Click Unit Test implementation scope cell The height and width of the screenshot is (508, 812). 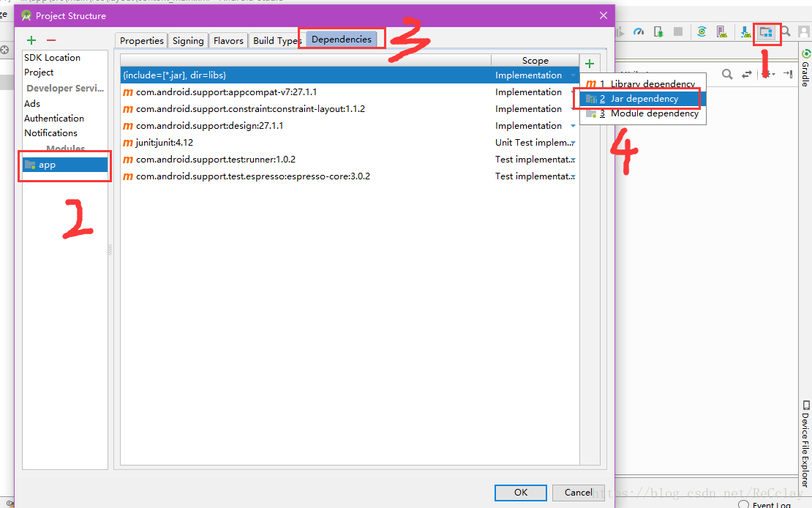pyautogui.click(x=533, y=143)
